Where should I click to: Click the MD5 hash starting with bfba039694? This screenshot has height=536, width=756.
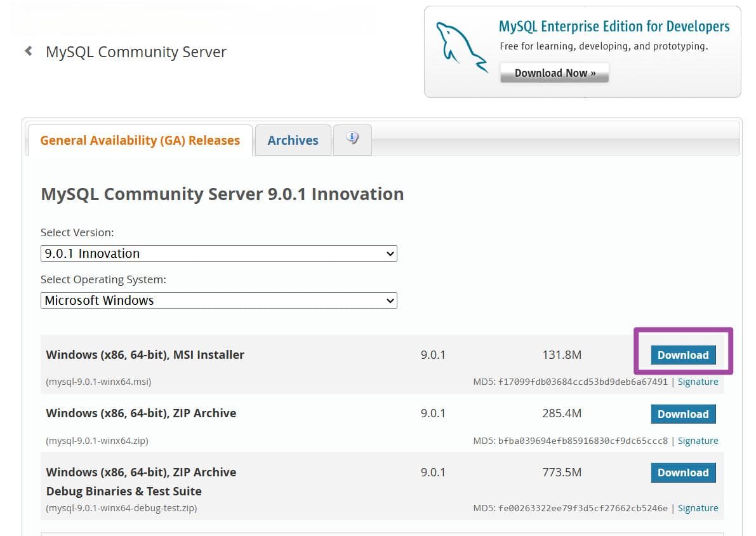click(x=583, y=441)
